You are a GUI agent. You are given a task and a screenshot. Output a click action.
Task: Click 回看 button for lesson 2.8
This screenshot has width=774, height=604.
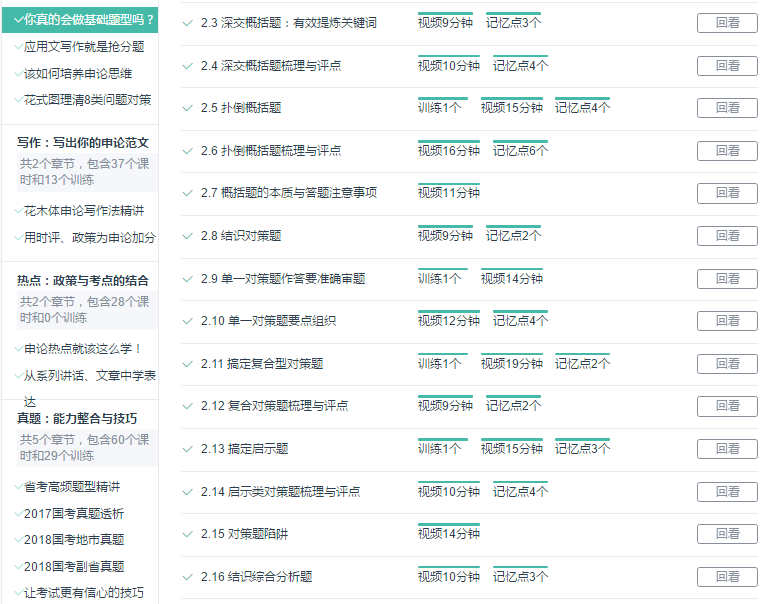tap(727, 236)
